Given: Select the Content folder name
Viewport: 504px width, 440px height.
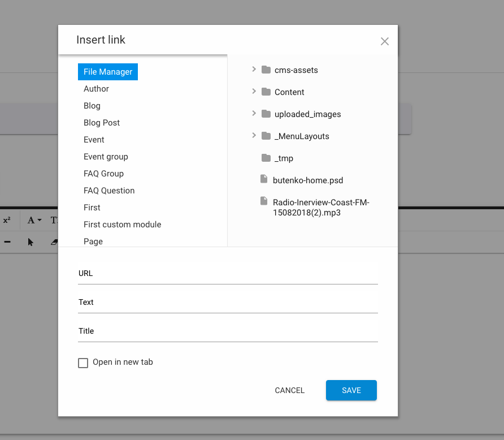Looking at the screenshot, I should tap(289, 92).
